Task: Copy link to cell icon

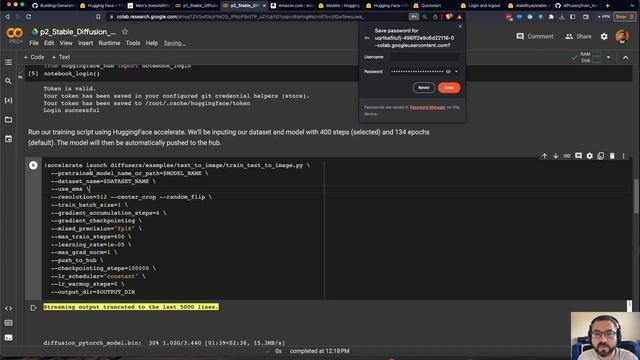Action: click(x=567, y=156)
